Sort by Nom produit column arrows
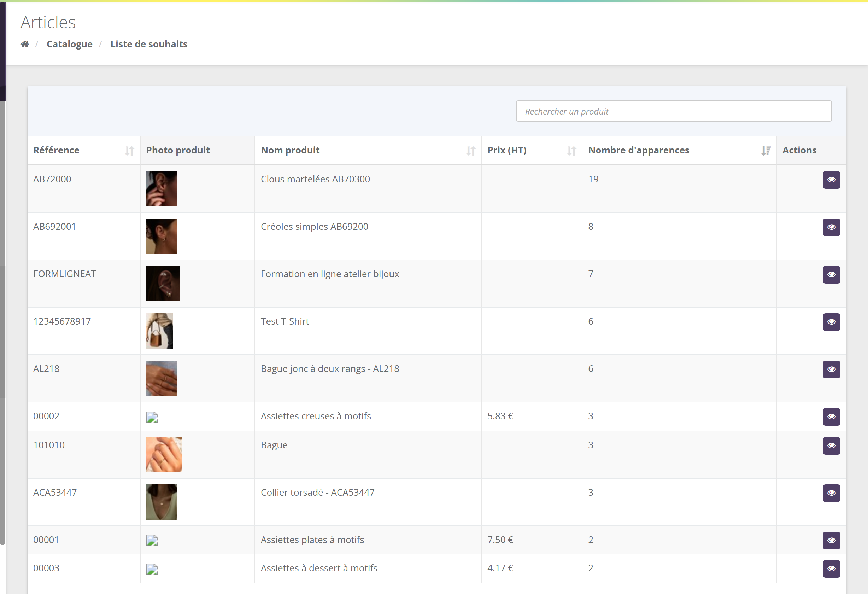The image size is (868, 594). click(471, 151)
